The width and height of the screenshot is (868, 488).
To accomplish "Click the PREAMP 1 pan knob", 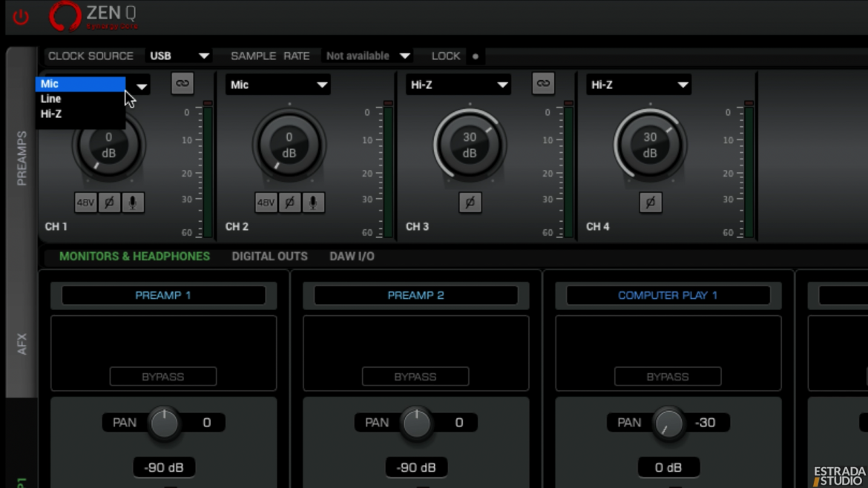I will click(x=165, y=423).
